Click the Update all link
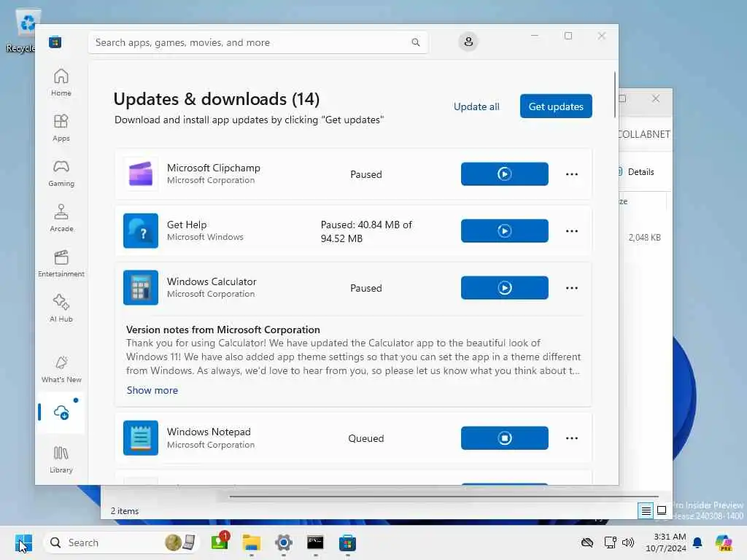 (476, 106)
